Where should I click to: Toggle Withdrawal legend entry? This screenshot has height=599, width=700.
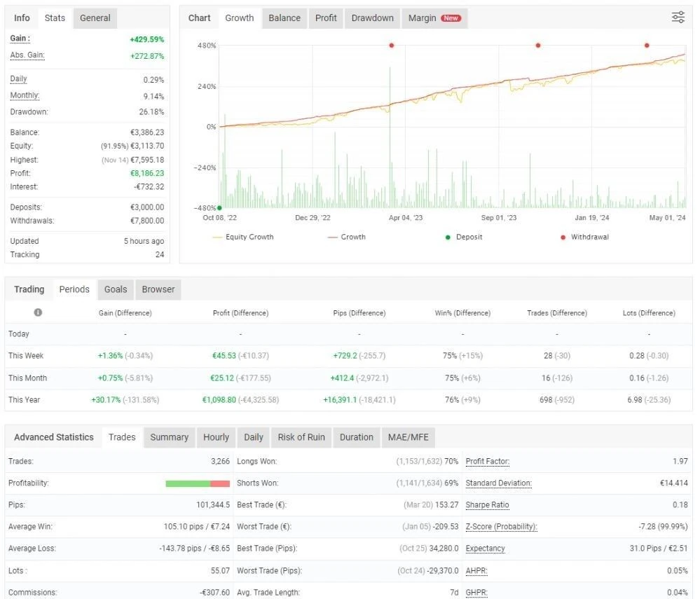(x=585, y=237)
